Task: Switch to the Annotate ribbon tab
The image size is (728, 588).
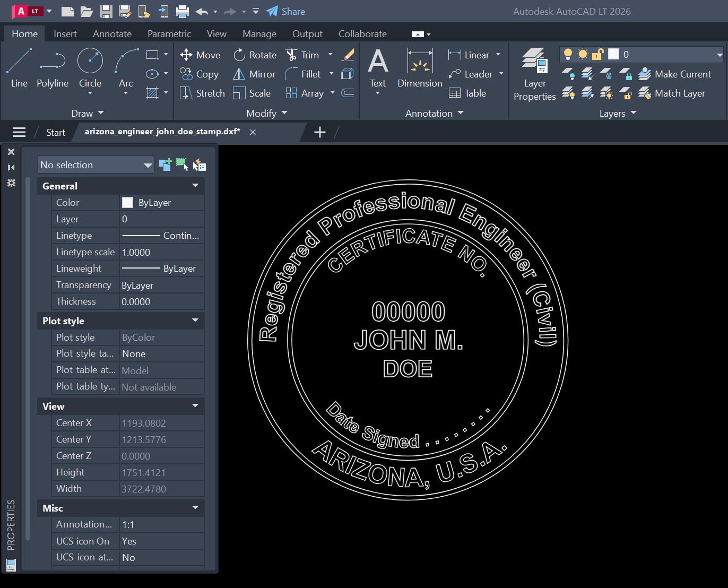Action: tap(112, 33)
